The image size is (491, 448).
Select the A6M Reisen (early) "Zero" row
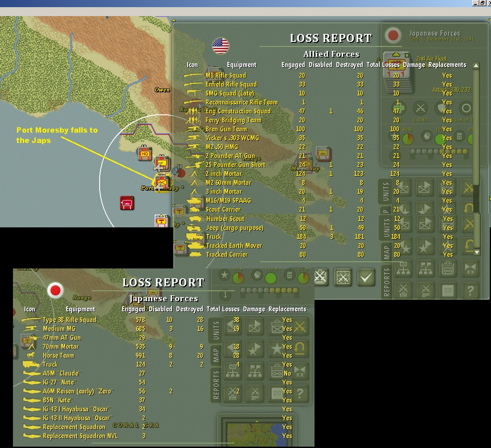(156, 391)
